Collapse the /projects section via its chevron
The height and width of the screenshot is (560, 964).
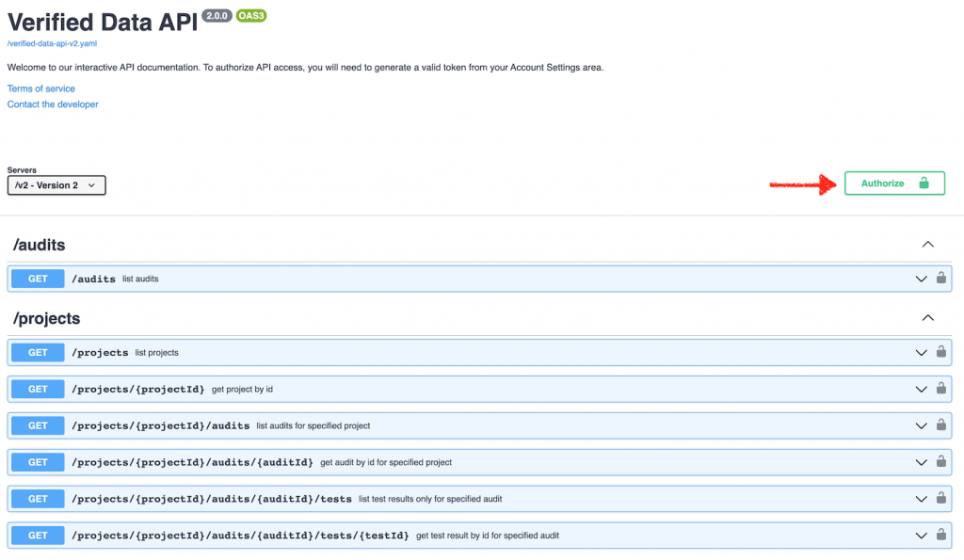(928, 317)
